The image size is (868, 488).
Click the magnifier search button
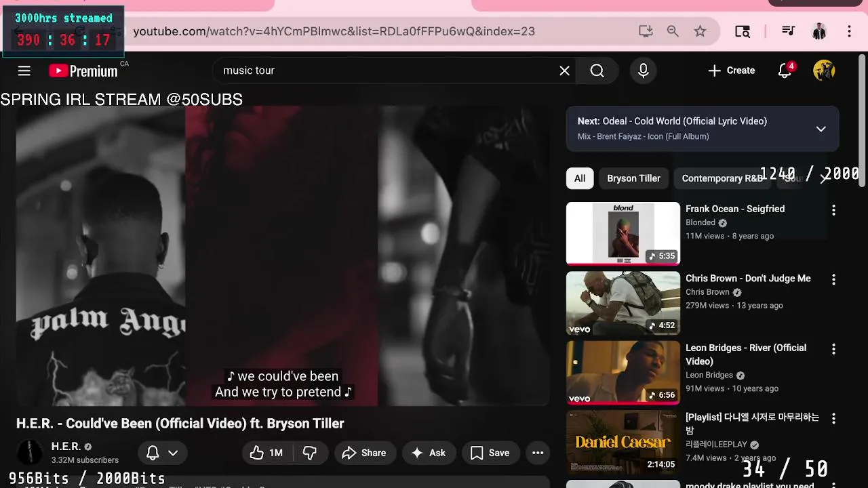(597, 70)
